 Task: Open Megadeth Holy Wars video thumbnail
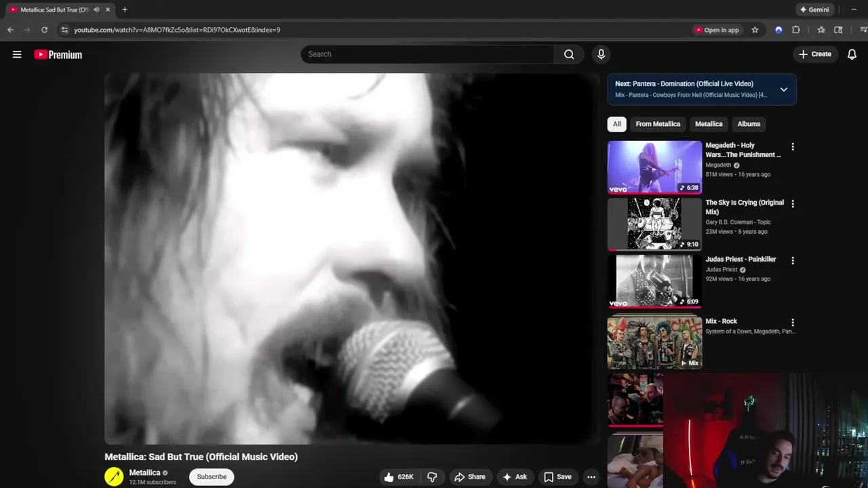tap(654, 167)
